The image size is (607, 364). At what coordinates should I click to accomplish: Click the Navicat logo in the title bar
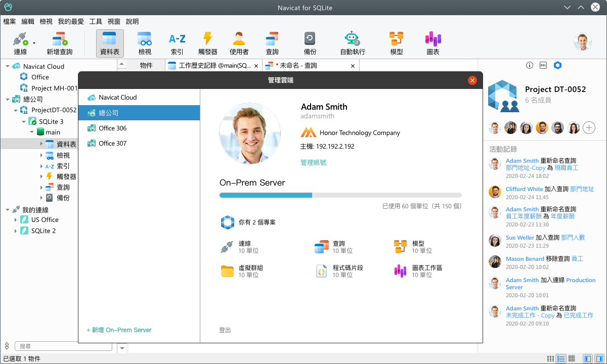click(8, 8)
